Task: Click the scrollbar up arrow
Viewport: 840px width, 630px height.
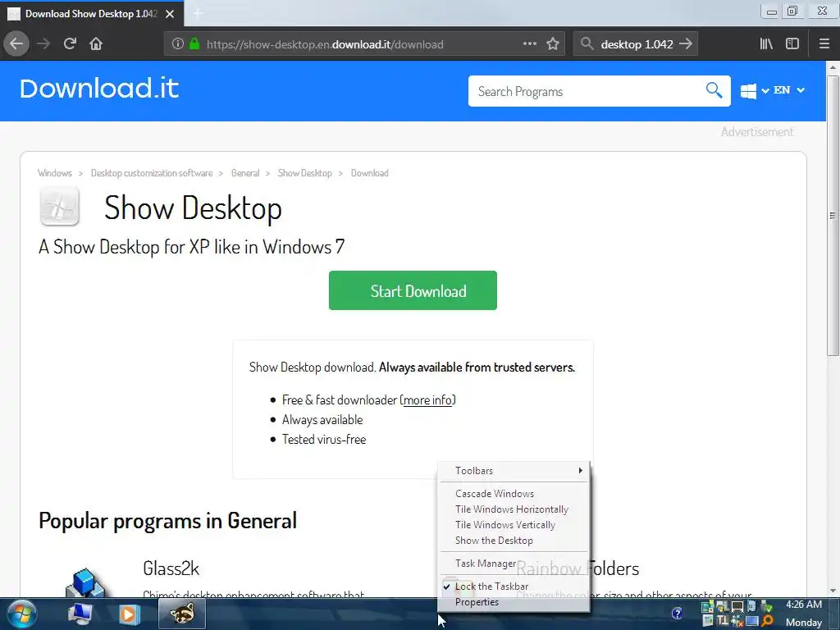Action: (833, 67)
